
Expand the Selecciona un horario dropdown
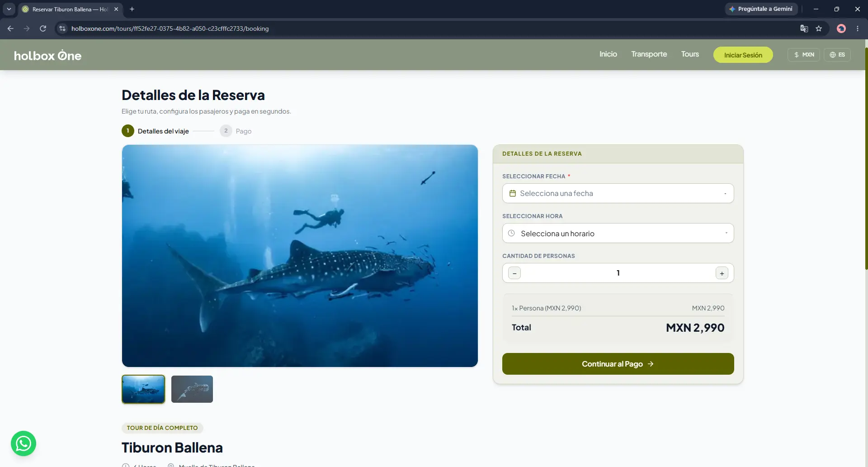click(618, 233)
